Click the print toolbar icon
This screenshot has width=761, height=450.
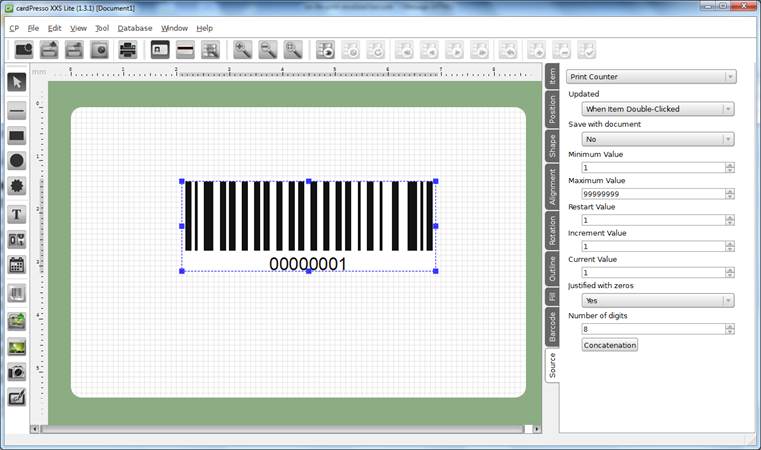pos(128,50)
